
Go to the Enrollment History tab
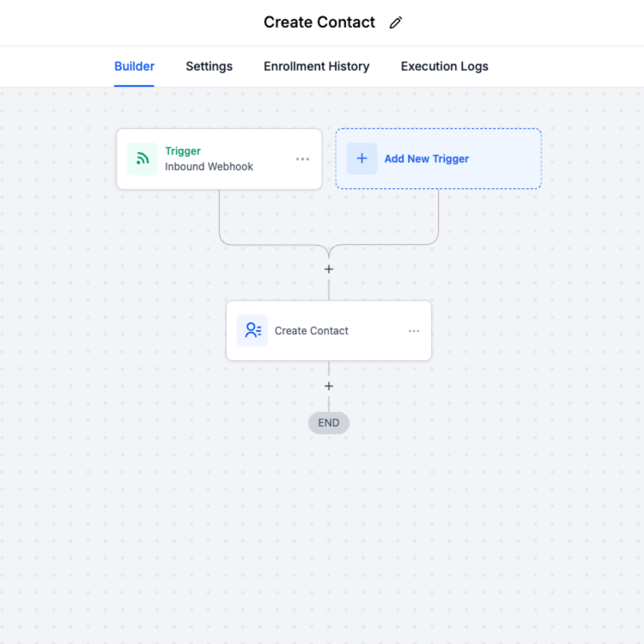pyautogui.click(x=316, y=67)
